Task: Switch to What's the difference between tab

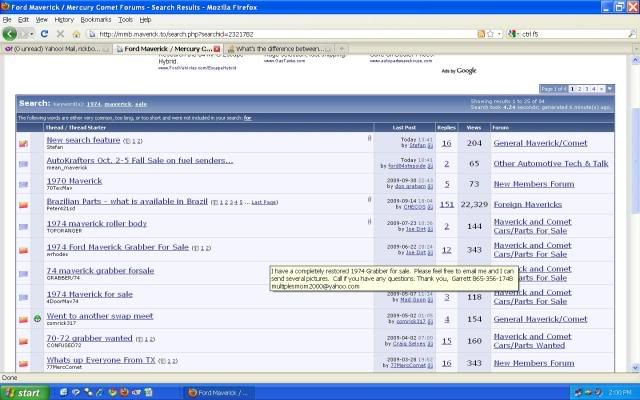Action: point(280,49)
